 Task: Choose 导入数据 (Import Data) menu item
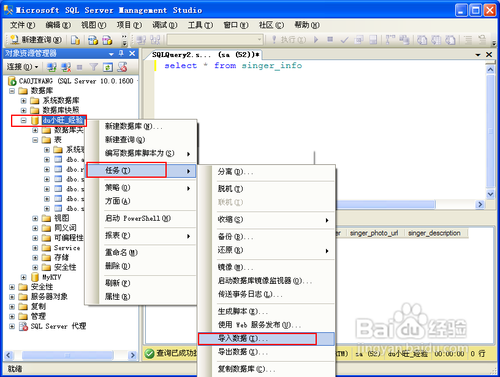tap(266, 339)
